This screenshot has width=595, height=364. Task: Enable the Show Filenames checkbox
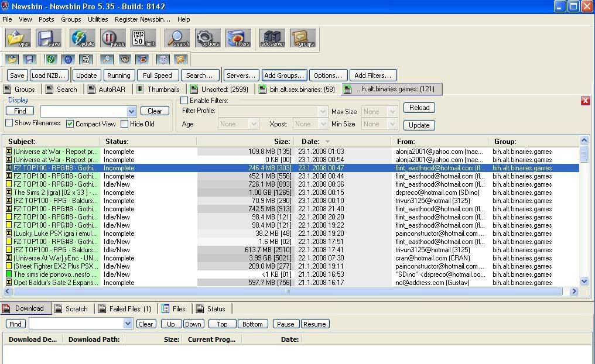click(x=9, y=123)
